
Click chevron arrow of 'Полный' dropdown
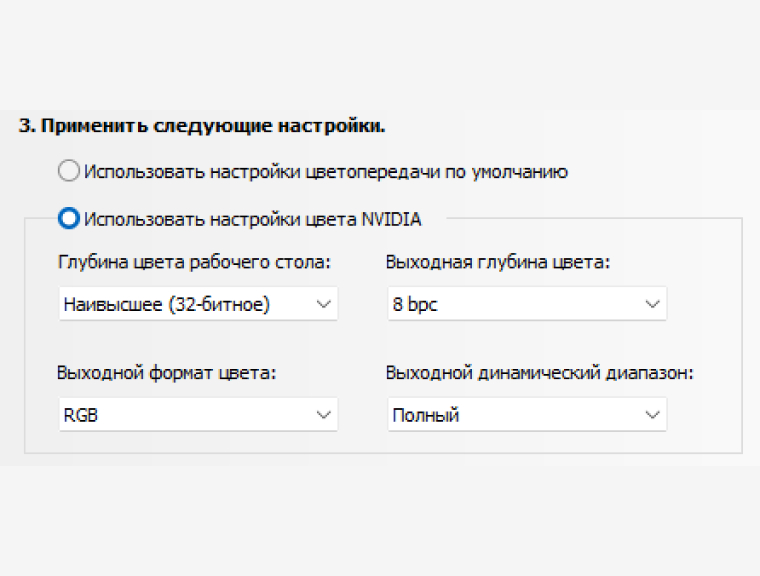[652, 414]
